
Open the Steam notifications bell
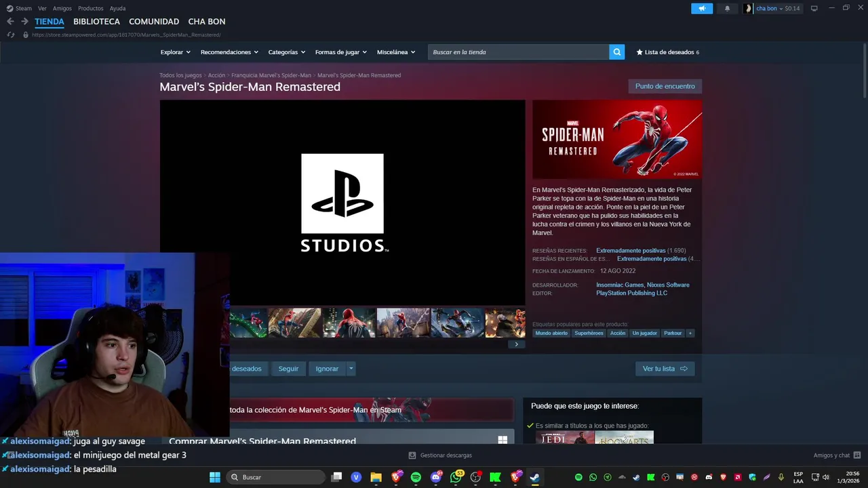728,9
